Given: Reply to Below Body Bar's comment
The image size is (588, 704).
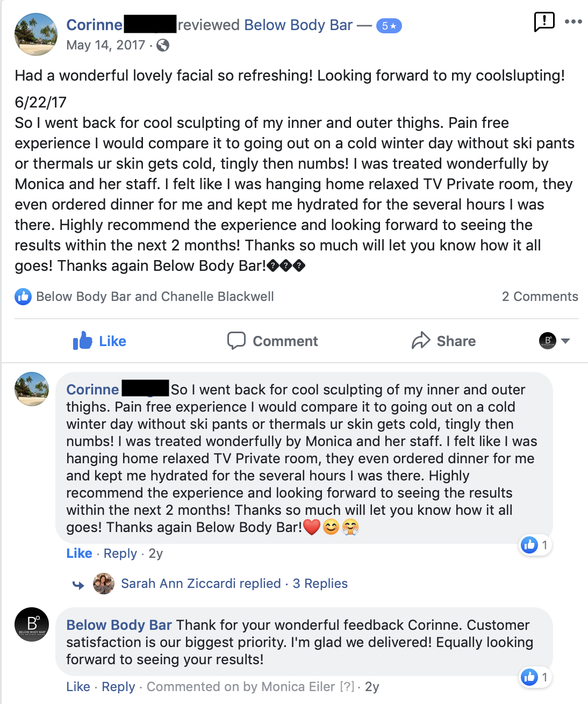Looking at the screenshot, I should tap(118, 687).
